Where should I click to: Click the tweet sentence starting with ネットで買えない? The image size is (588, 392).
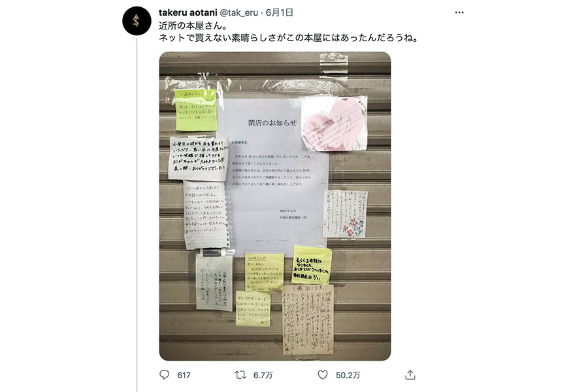coord(288,37)
